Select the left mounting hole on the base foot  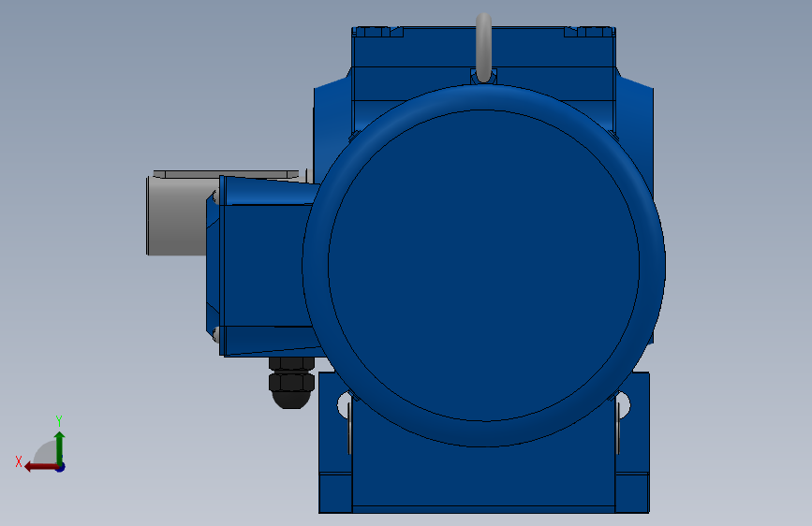tap(344, 405)
